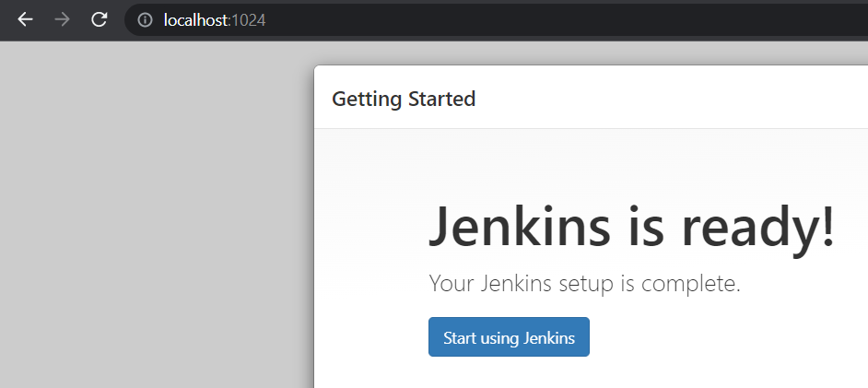Start using Jenkins
The image size is (868, 388).
click(x=509, y=337)
